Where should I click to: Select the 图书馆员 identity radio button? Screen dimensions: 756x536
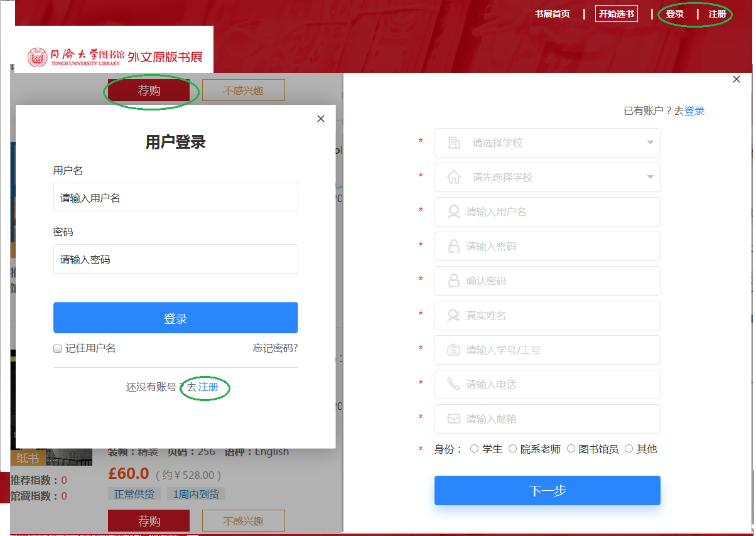(x=571, y=449)
